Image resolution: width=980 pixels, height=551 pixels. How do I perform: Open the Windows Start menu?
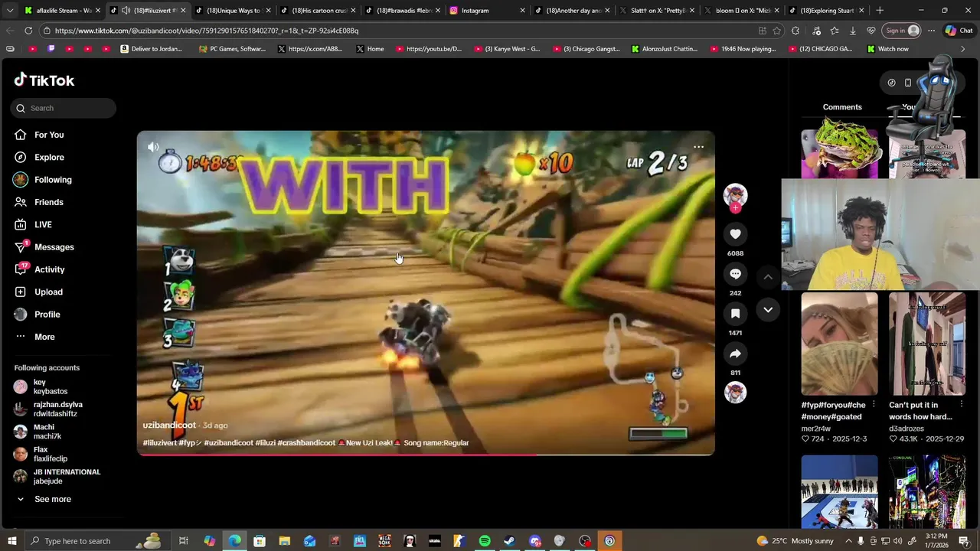(11, 541)
